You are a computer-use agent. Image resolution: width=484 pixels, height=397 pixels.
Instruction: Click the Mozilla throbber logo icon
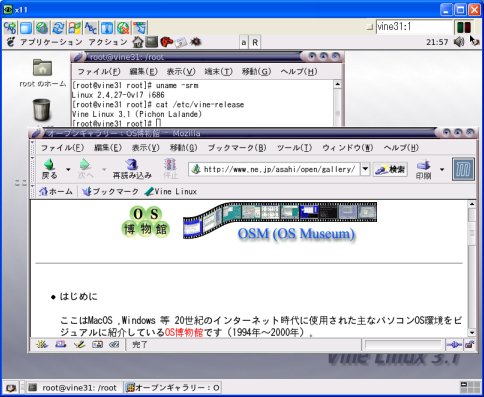coord(463,169)
